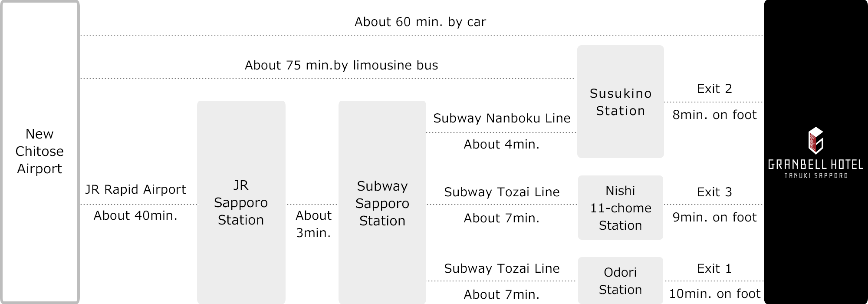
Task: Click the JR Sapporo Station box
Action: (x=241, y=202)
